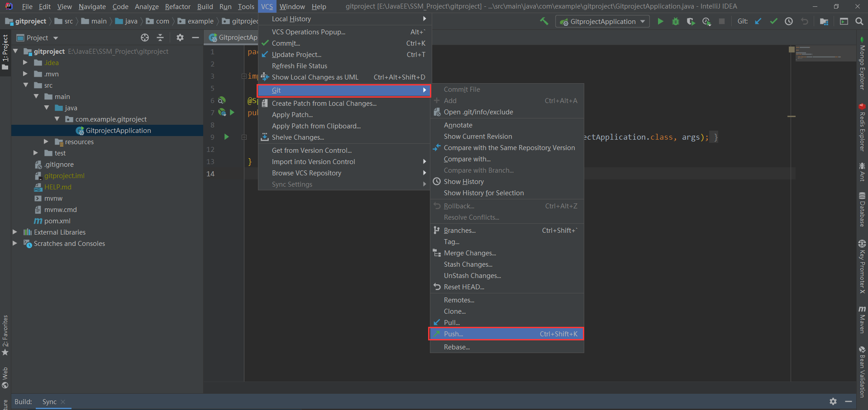The width and height of the screenshot is (868, 410).
Task: Click the Build project hammer icon
Action: pyautogui.click(x=544, y=21)
